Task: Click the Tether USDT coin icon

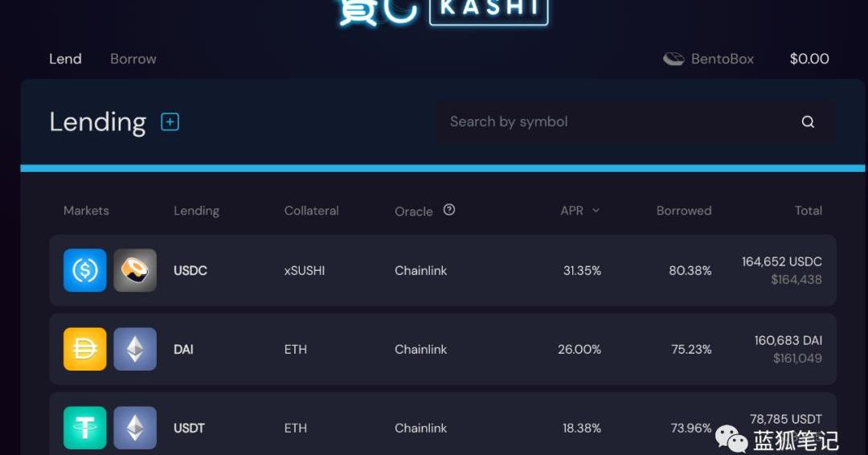Action: pos(85,428)
